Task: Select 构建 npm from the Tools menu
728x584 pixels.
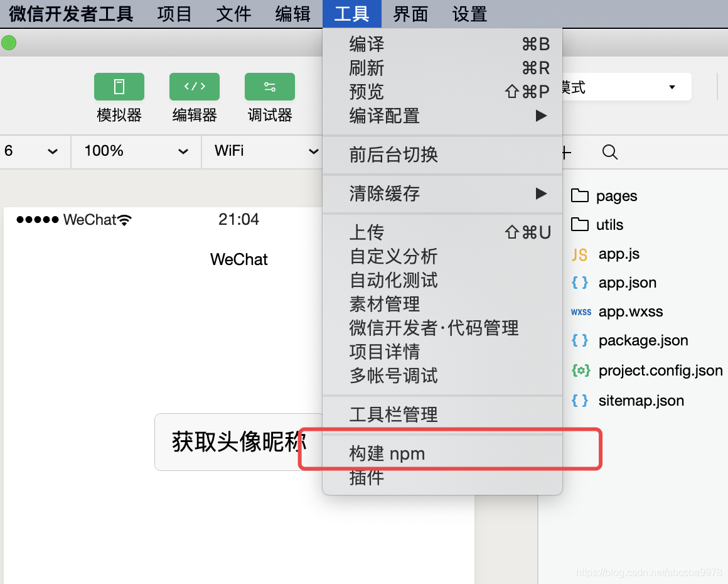Action: coord(387,453)
